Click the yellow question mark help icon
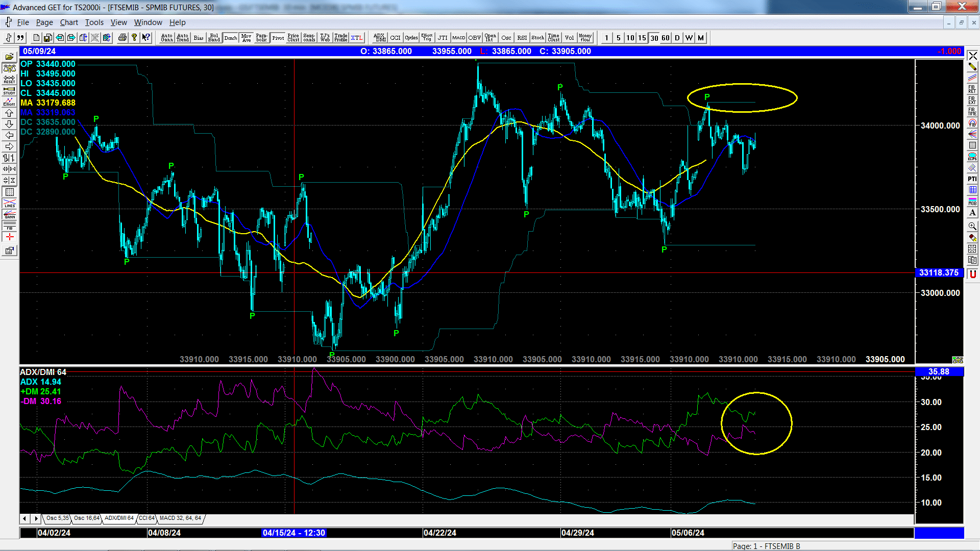The width and height of the screenshot is (980, 551). pyautogui.click(x=134, y=38)
